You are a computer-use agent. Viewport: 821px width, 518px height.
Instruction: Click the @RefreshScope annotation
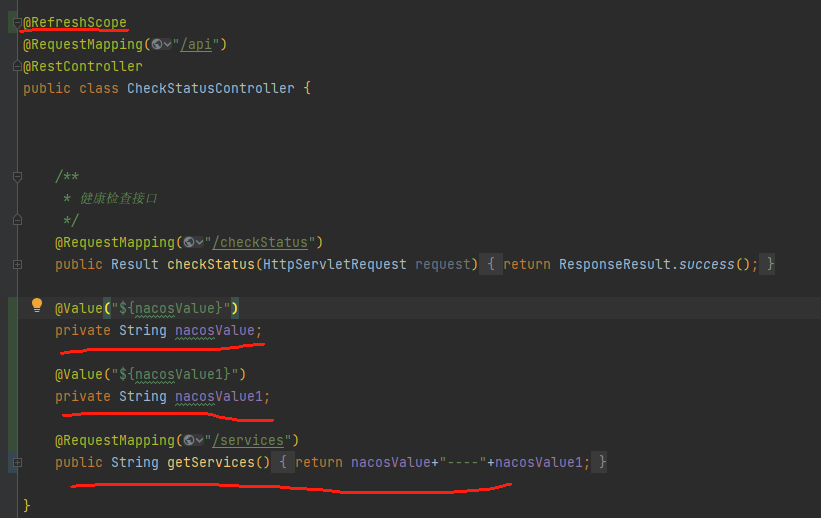click(75, 23)
